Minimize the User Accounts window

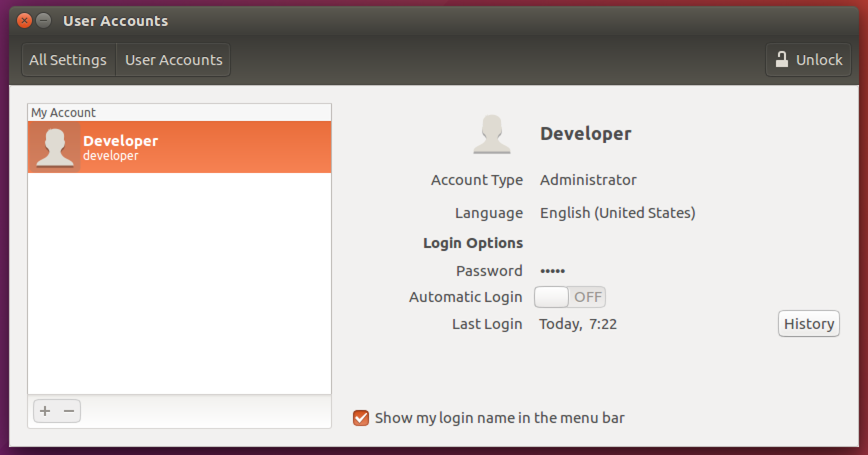pos(44,20)
